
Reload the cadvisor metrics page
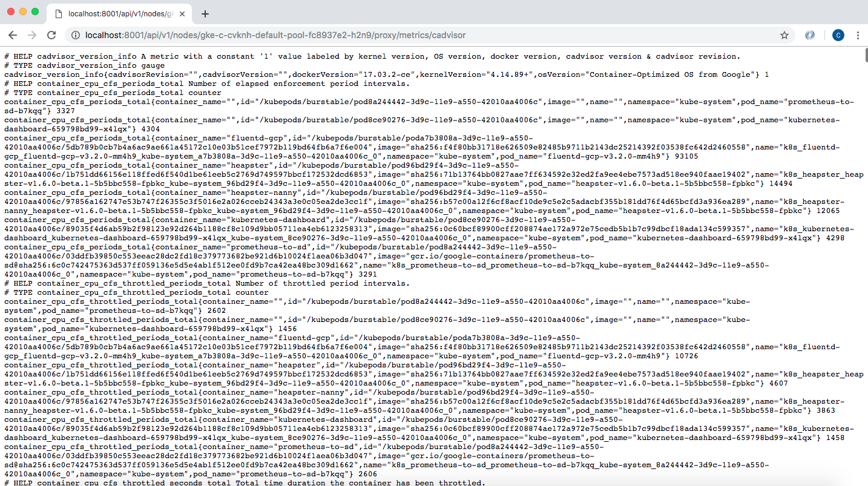tap(52, 35)
